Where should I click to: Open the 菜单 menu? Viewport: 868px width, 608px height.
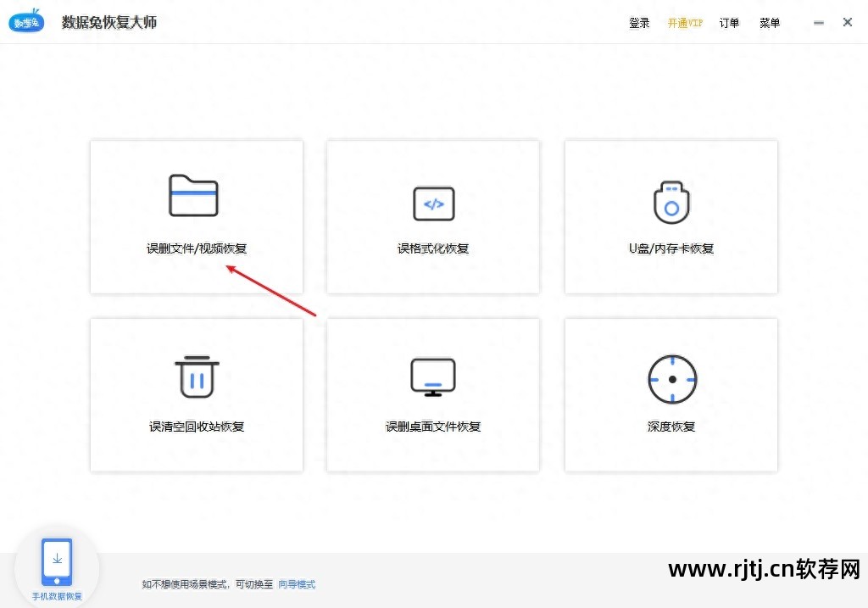pos(769,23)
